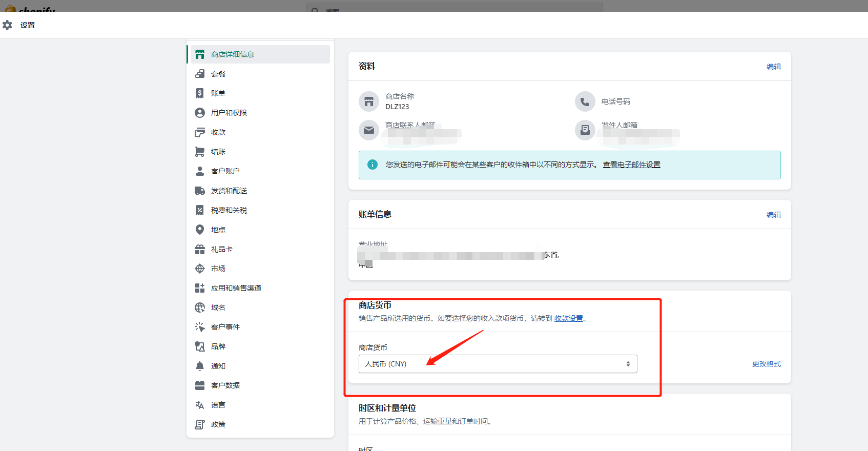This screenshot has width=868, height=451.
Task: Click the shipping truck icon
Action: coord(200,191)
